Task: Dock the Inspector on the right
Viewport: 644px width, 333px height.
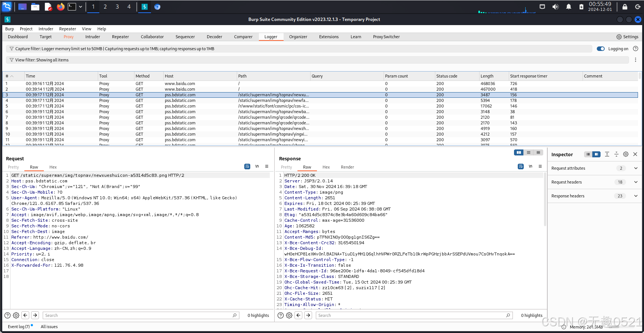Action: pyautogui.click(x=596, y=154)
